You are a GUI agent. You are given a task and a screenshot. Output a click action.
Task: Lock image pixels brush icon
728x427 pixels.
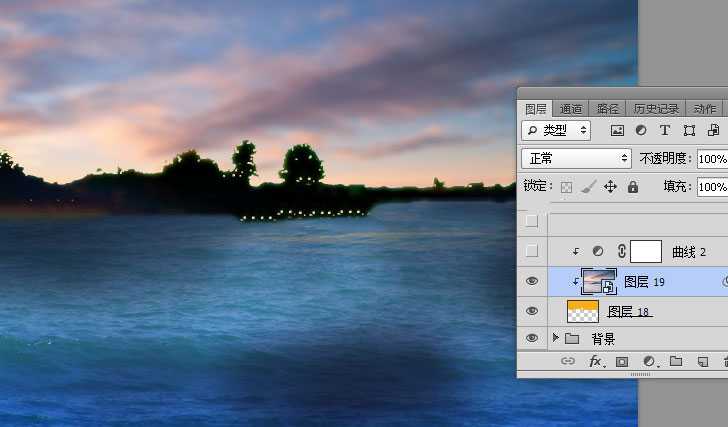588,187
